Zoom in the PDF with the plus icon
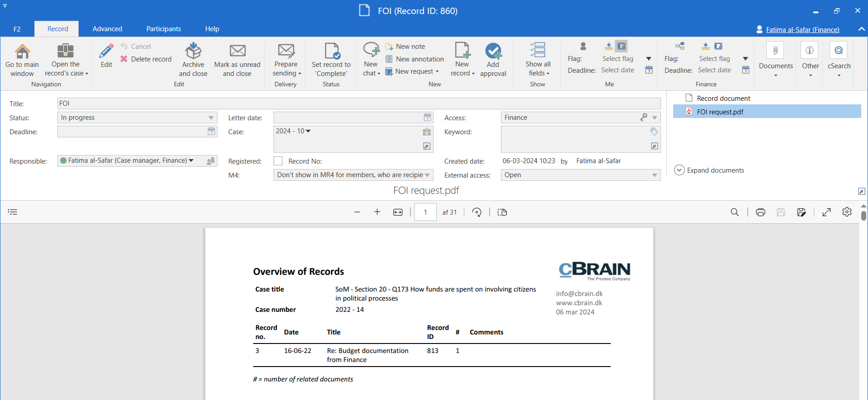This screenshot has width=868, height=400. [x=377, y=212]
